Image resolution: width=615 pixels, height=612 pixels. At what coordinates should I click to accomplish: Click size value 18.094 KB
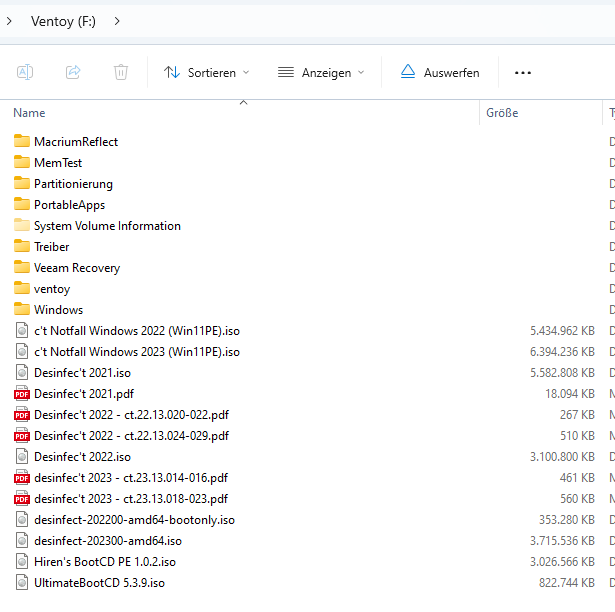pyautogui.click(x=570, y=394)
